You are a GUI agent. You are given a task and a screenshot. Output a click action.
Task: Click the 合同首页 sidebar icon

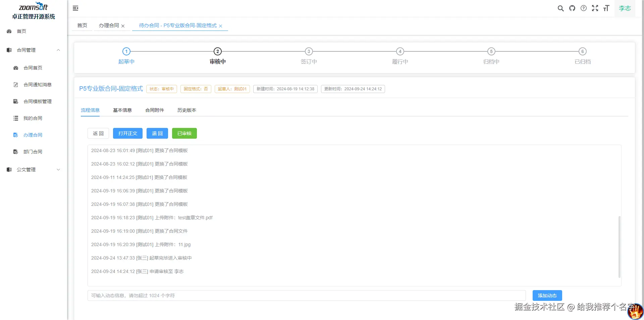coord(16,68)
